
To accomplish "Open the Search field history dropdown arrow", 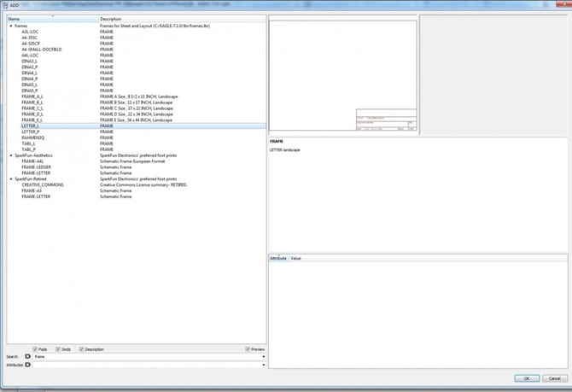I will point(264,357).
